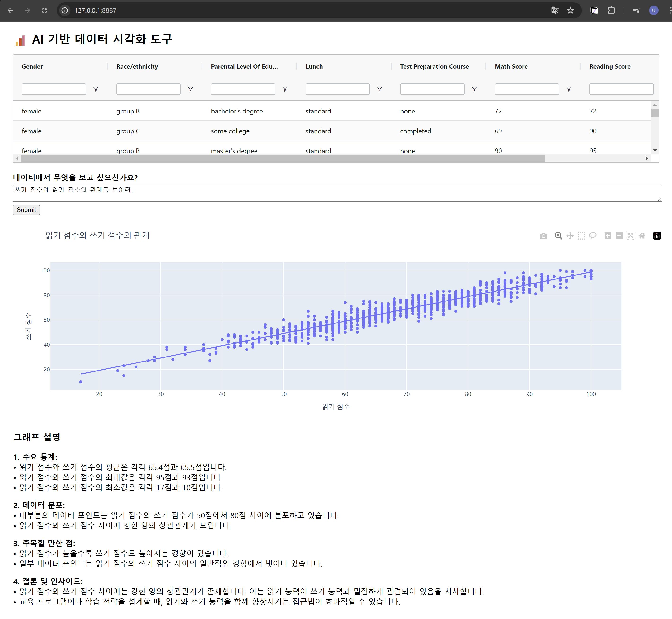
Task: Sort by Race/ethnicity column header
Action: (137, 66)
